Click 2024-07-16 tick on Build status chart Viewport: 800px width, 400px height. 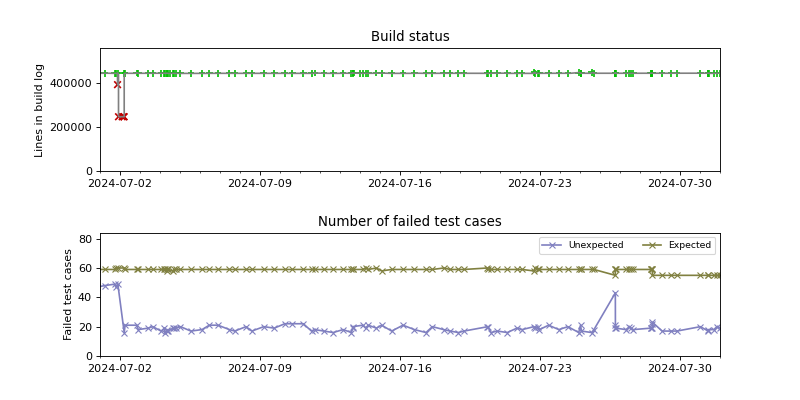pyautogui.click(x=400, y=183)
